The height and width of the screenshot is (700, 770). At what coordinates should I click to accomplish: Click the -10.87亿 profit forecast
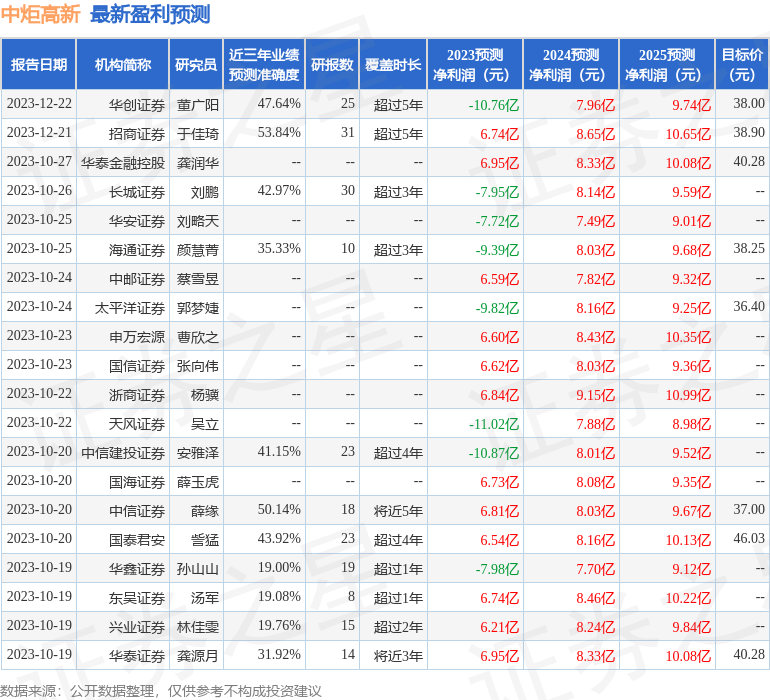pyautogui.click(x=494, y=453)
